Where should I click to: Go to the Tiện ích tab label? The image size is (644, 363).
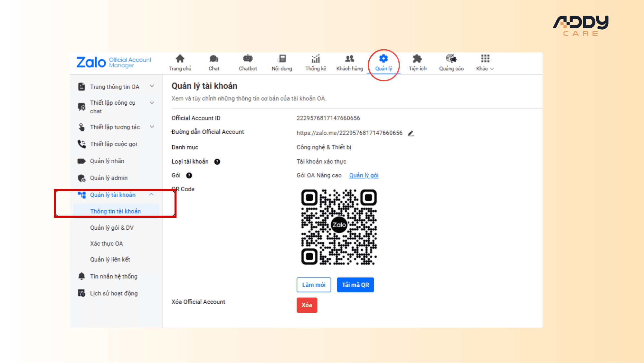(418, 69)
